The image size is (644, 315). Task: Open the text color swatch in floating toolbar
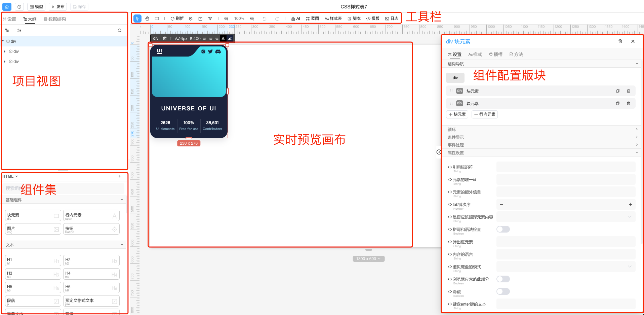[x=223, y=38]
